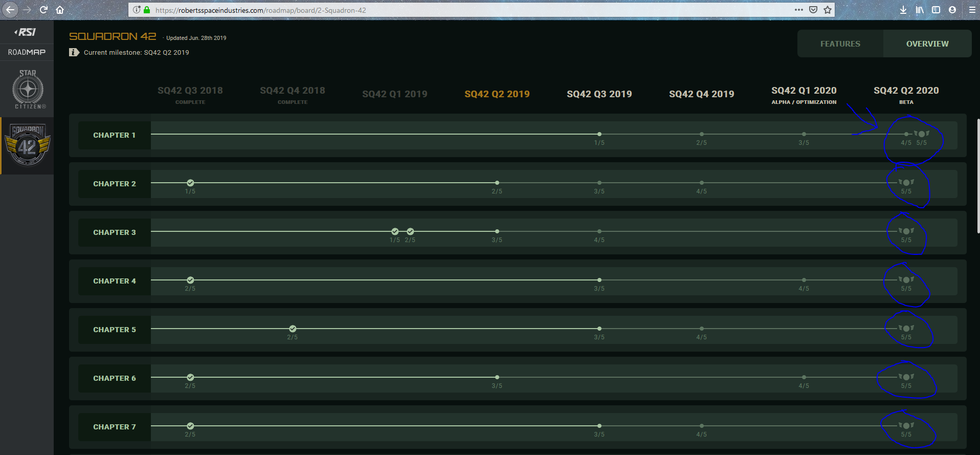Click in the browser URL address bar

[460, 10]
